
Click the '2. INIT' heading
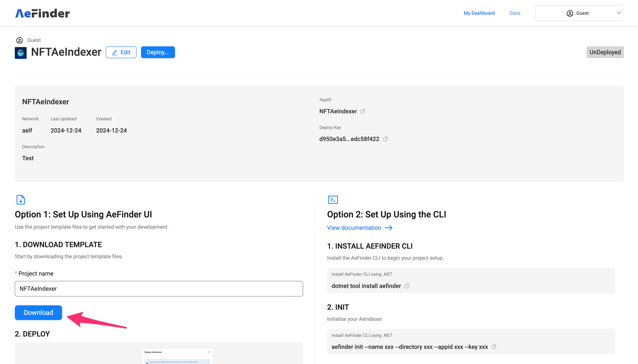(338, 307)
